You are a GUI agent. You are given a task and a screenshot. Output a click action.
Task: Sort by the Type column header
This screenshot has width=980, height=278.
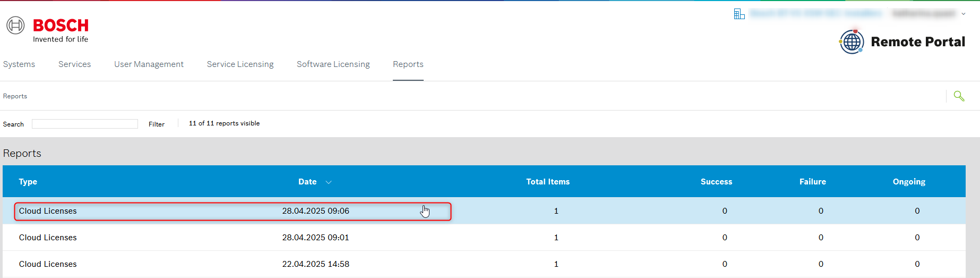click(x=28, y=182)
